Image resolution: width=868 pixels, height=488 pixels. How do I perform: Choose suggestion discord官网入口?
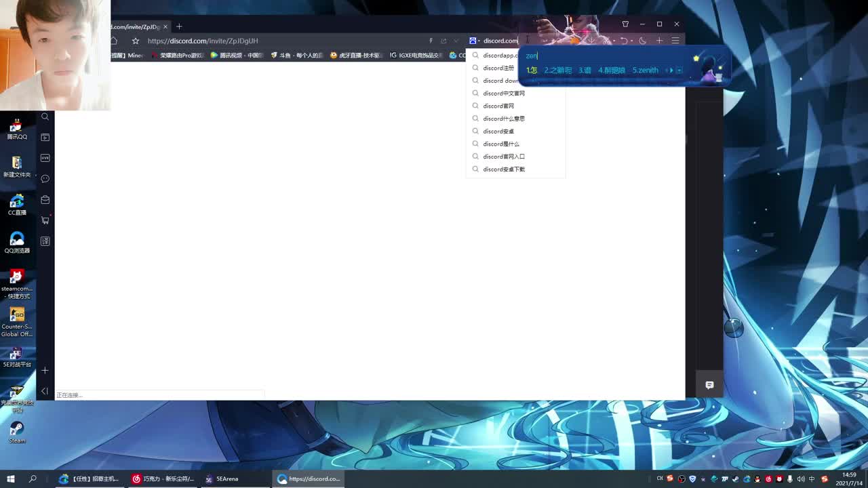pos(515,157)
